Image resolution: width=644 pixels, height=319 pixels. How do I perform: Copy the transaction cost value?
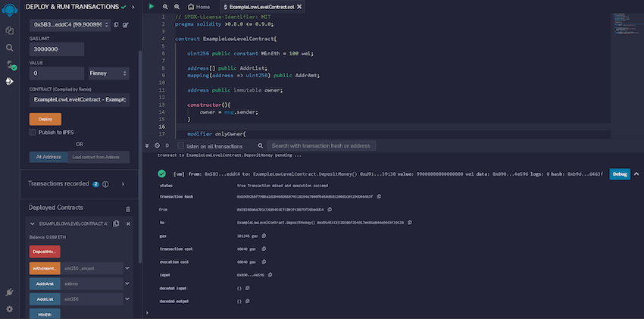pyautogui.click(x=264, y=249)
